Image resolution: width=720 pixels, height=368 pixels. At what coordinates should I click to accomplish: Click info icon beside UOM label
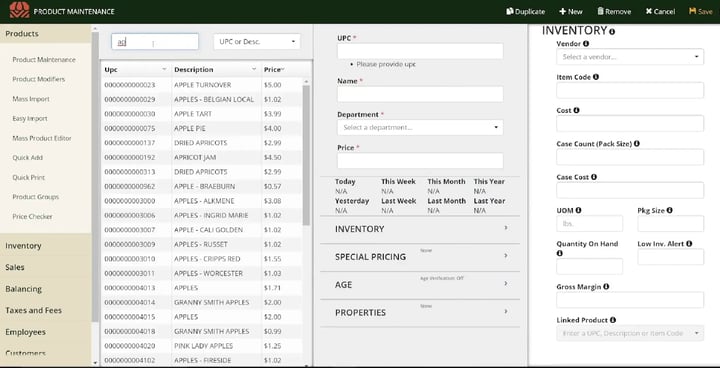point(578,210)
